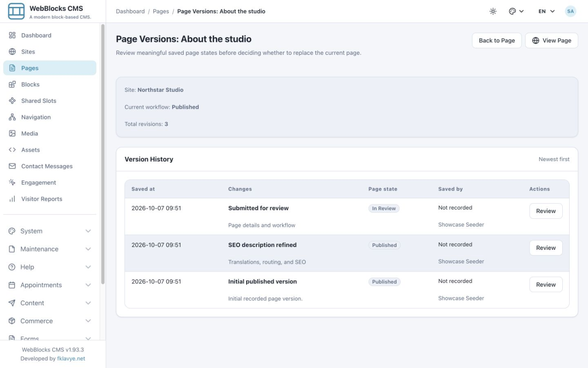588x368 pixels.
Task: Open Dashboard in the sidebar menu
Action: (50, 35)
